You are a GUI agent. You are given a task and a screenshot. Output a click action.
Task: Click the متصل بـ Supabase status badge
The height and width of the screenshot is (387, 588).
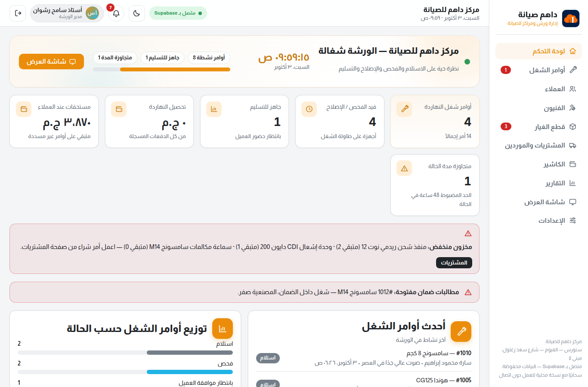(178, 13)
